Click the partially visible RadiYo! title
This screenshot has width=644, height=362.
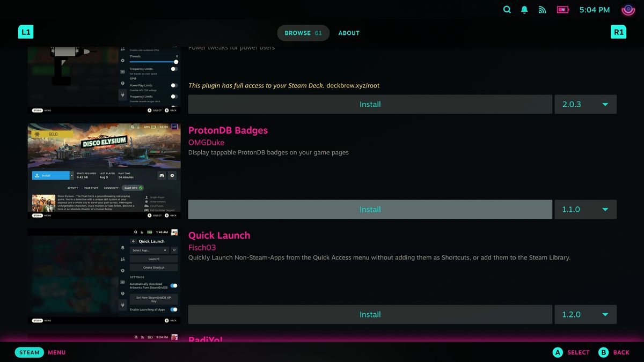pos(205,339)
